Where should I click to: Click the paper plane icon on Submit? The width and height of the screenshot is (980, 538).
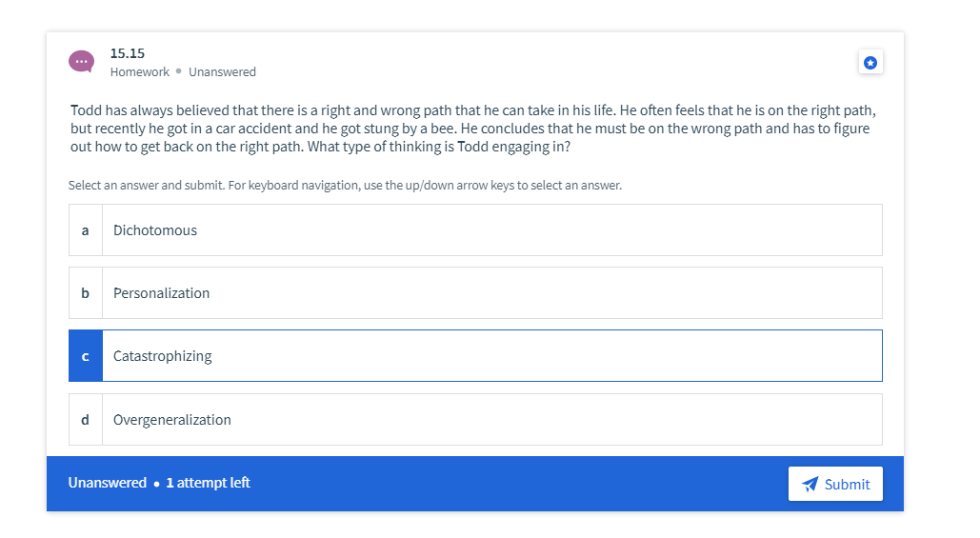(x=810, y=484)
